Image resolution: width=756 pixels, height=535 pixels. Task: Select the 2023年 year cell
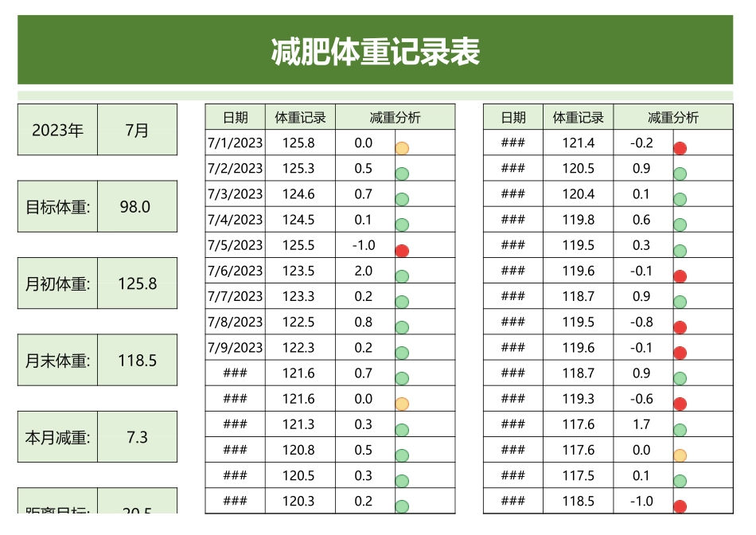57,130
